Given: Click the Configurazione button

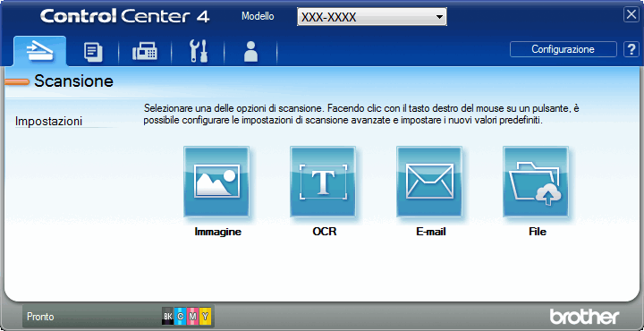Looking at the screenshot, I should coord(563,49).
